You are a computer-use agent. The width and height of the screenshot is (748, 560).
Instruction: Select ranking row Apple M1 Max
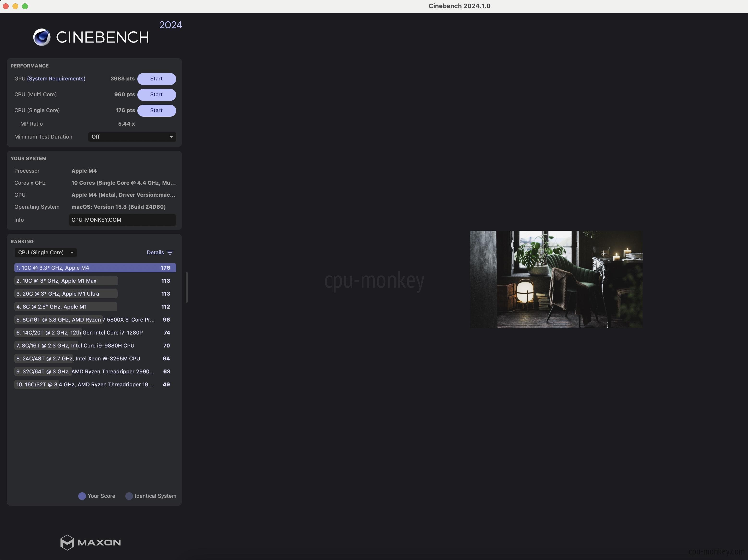tap(95, 281)
